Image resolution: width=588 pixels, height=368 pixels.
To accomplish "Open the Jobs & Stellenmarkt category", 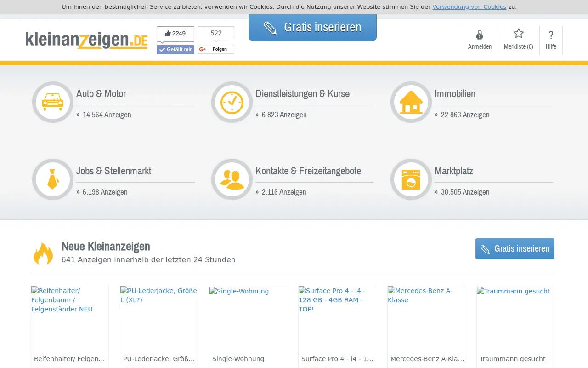I will pyautogui.click(x=113, y=171).
